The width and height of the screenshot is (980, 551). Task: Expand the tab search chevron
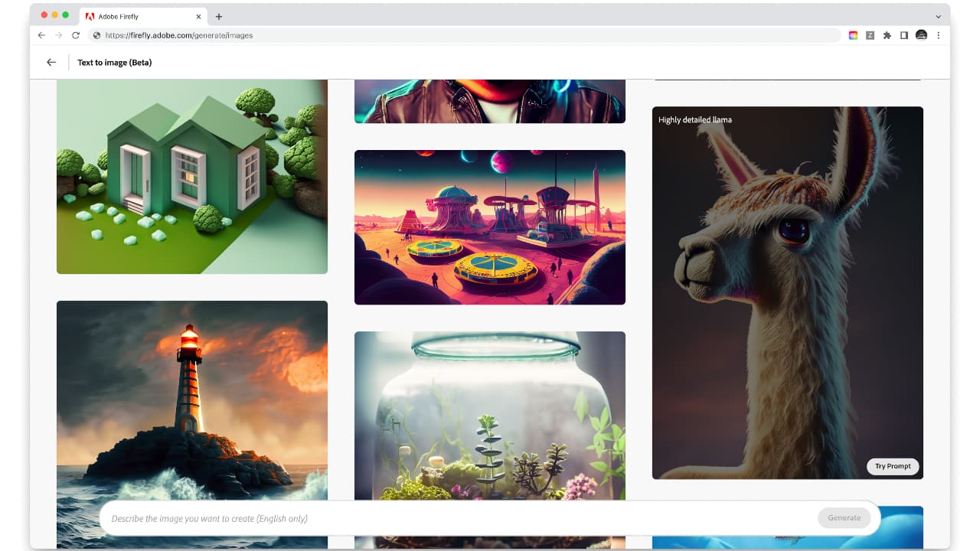point(939,16)
